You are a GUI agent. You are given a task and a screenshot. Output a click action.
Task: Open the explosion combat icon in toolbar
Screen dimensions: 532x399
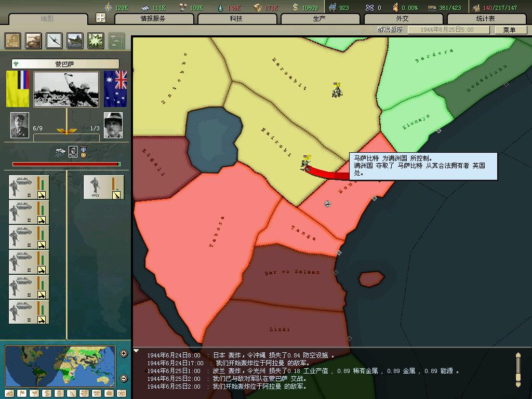pyautogui.click(x=96, y=41)
